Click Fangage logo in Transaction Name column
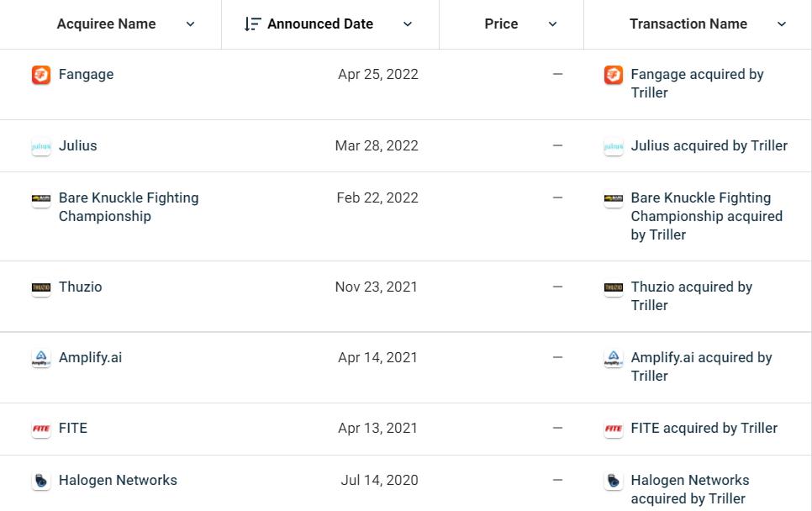Screen dimensions: 812x511 (614, 75)
